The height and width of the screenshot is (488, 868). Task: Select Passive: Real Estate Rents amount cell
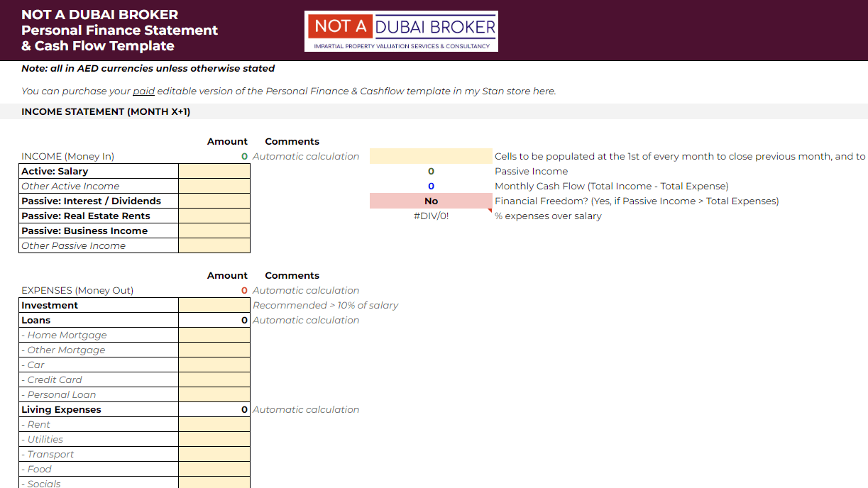(214, 216)
